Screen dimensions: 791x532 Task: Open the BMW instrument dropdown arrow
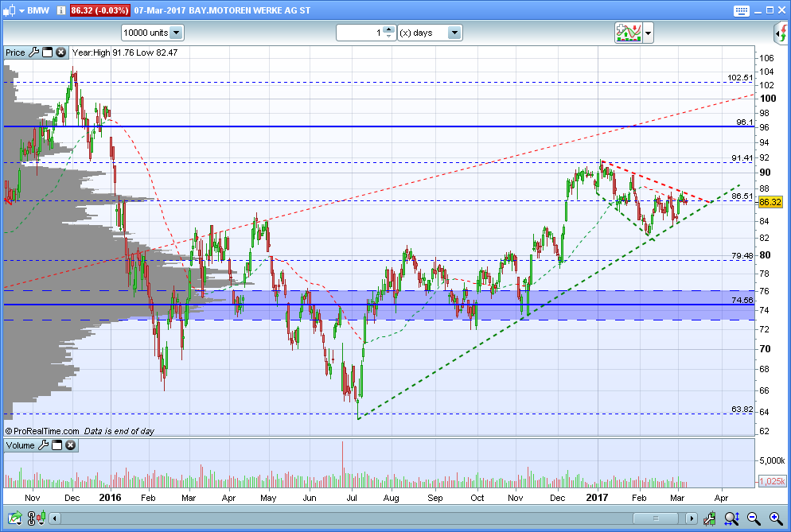pos(21,10)
